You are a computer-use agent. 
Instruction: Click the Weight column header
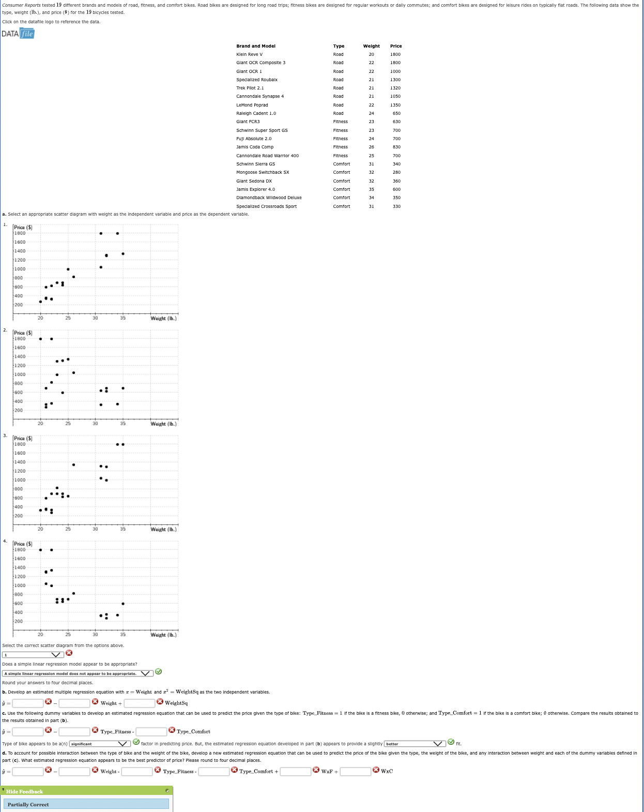point(372,46)
